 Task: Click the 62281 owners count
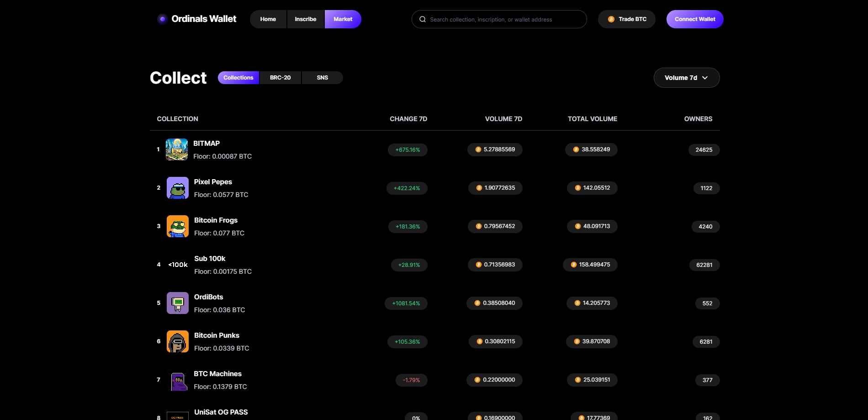[704, 265]
